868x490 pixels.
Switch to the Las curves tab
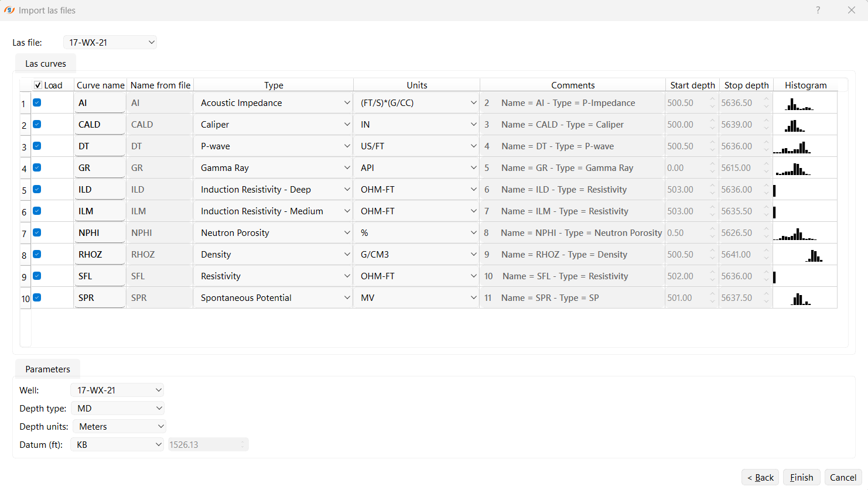point(45,63)
